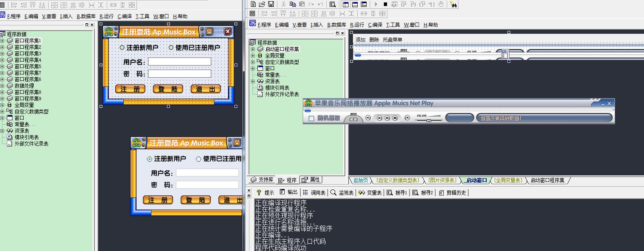The width and height of the screenshot is (644, 251).
Task: Click the playback progress seek handle
Action: click(308, 111)
